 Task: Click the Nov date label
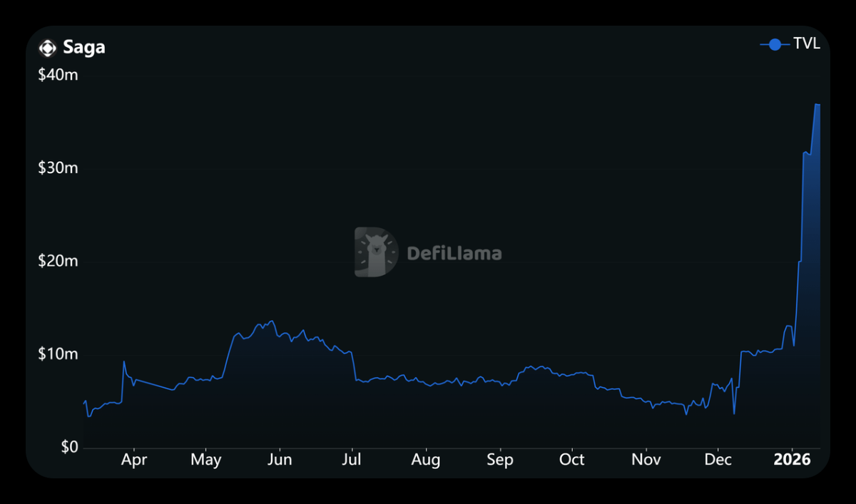(646, 460)
